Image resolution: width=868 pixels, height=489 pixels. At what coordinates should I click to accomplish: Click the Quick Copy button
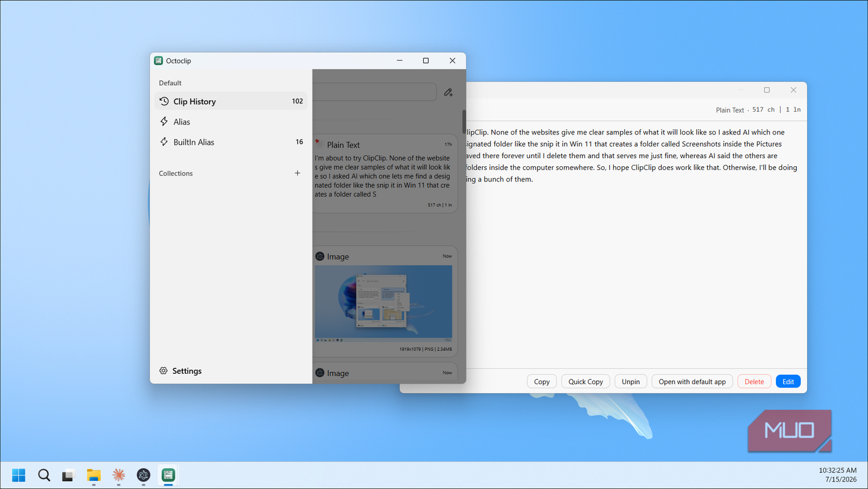(x=585, y=381)
